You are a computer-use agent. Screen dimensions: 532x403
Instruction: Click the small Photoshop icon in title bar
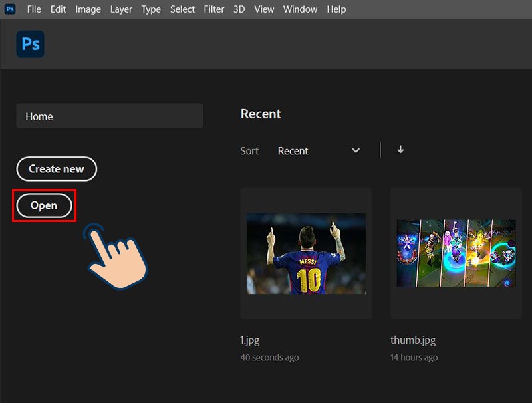pyautogui.click(x=10, y=9)
